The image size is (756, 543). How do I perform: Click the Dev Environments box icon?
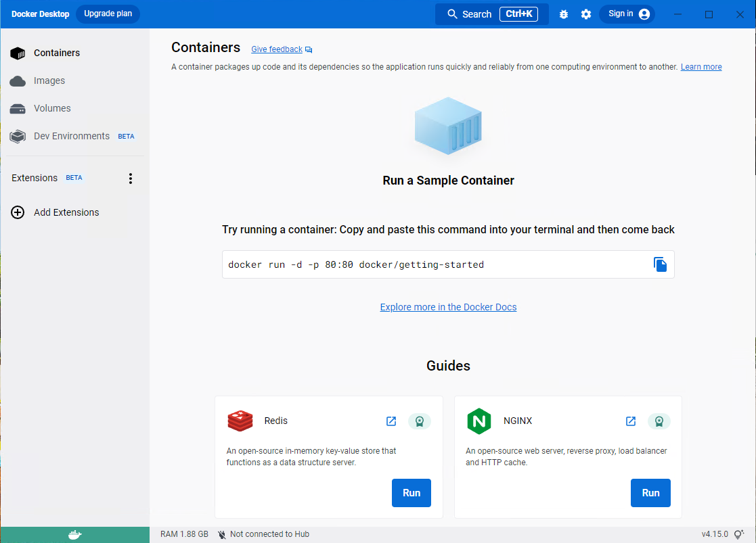[x=18, y=137]
